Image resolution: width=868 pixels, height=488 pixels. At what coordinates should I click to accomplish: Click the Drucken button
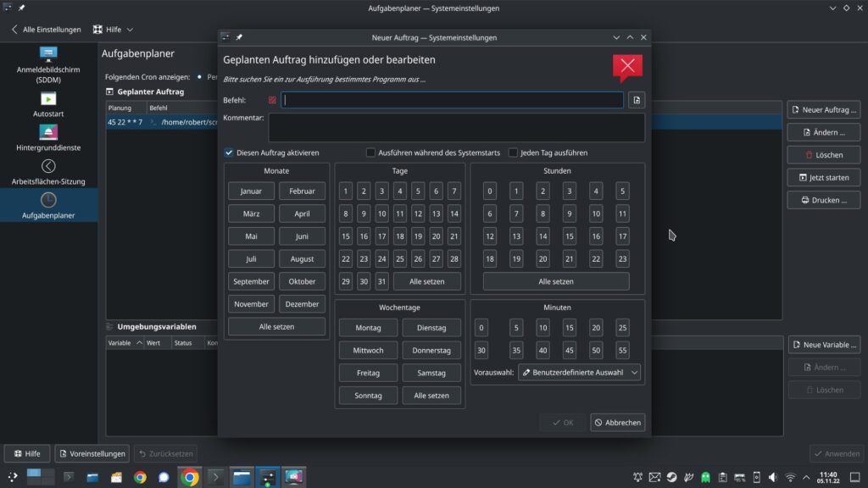824,200
